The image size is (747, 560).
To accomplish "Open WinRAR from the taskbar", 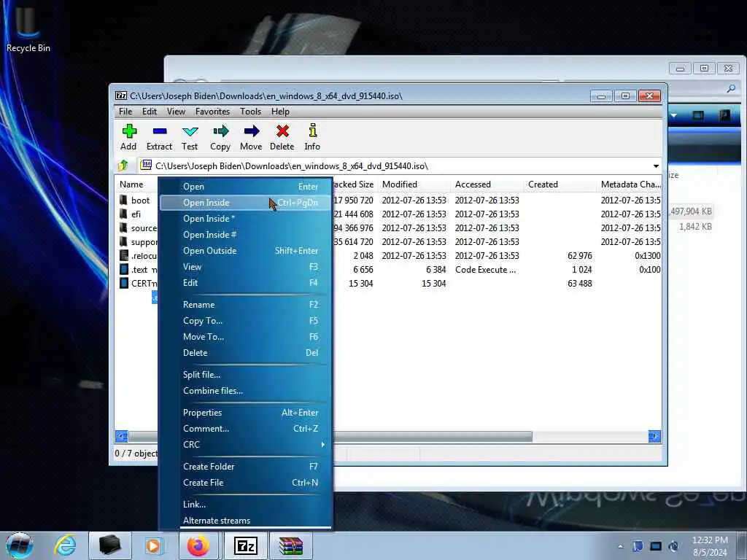I will [x=291, y=545].
